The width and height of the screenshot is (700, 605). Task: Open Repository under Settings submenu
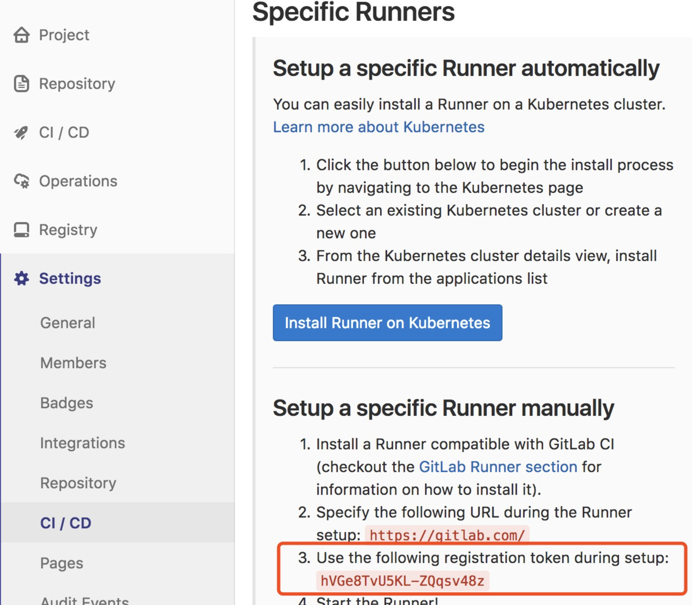click(78, 483)
